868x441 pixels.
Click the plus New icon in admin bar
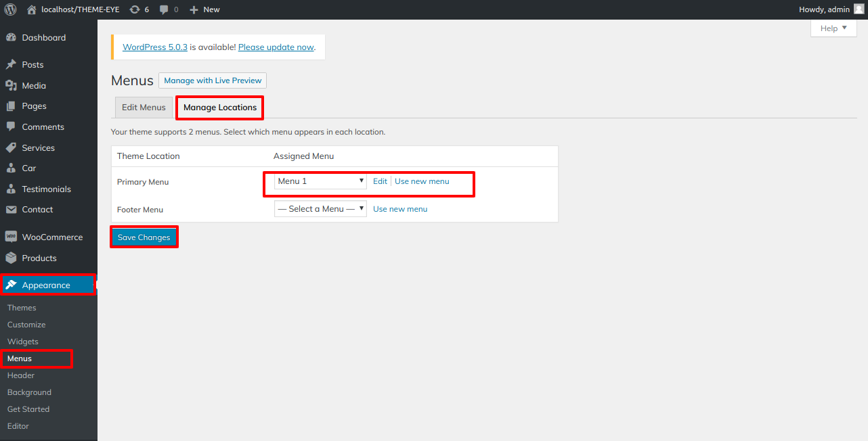194,9
